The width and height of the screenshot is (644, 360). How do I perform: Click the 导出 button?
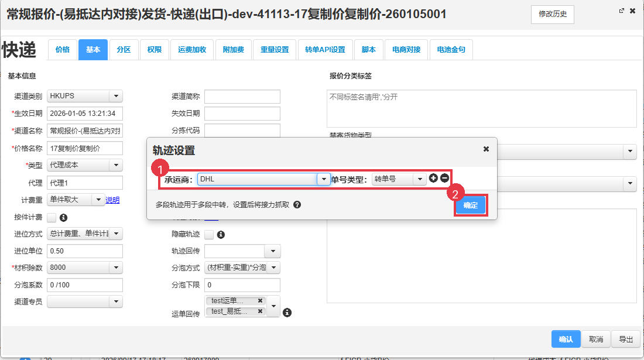626,339
